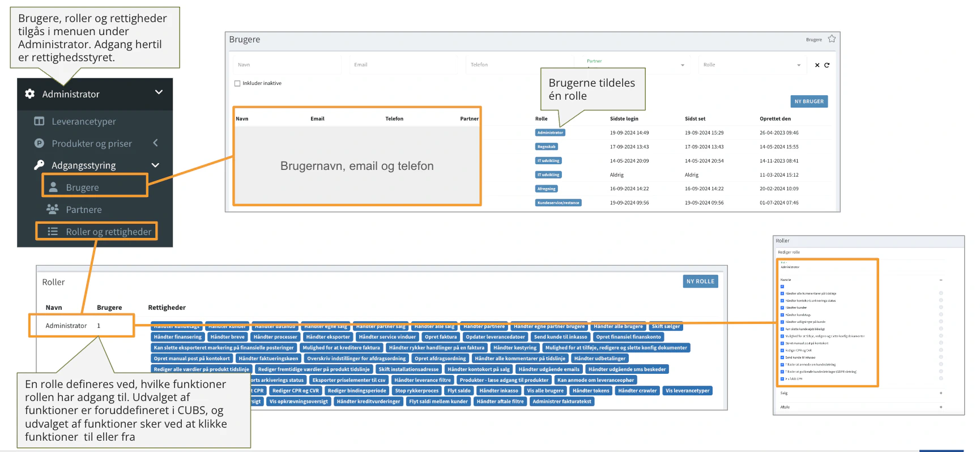This screenshot has height=452, width=980.
Task: Uncheck Rediger CPR og CVR checkbox
Action: pos(782,351)
